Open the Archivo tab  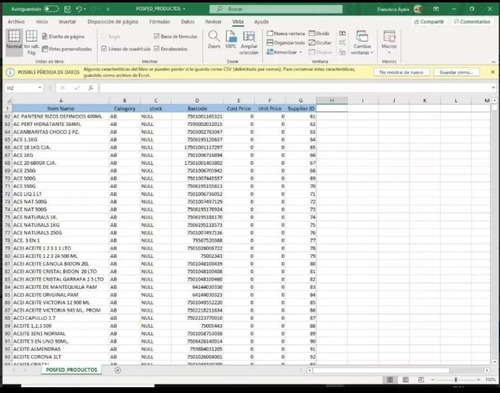[16, 22]
